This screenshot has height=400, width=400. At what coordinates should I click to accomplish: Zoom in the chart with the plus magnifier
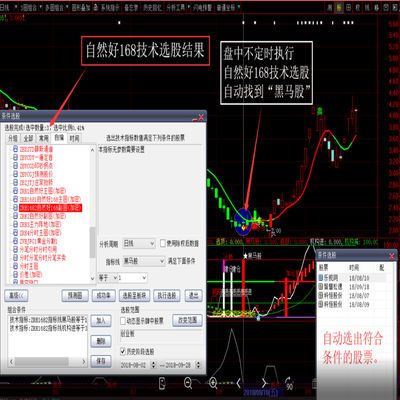(213, 383)
